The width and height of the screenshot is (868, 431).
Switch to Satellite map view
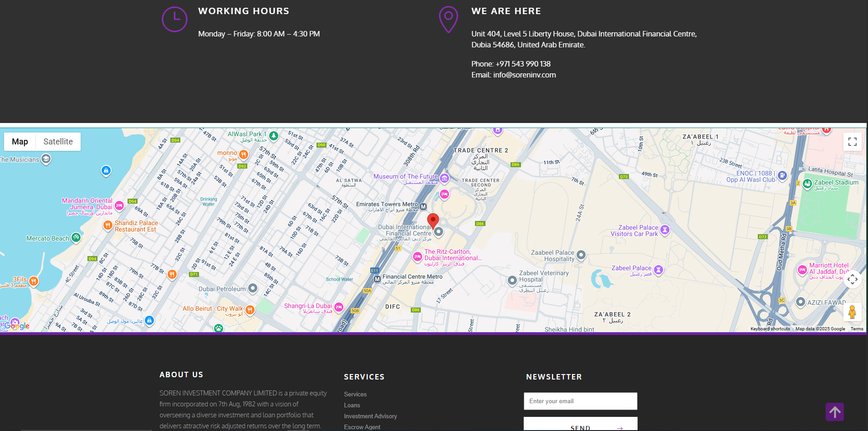[x=58, y=142]
